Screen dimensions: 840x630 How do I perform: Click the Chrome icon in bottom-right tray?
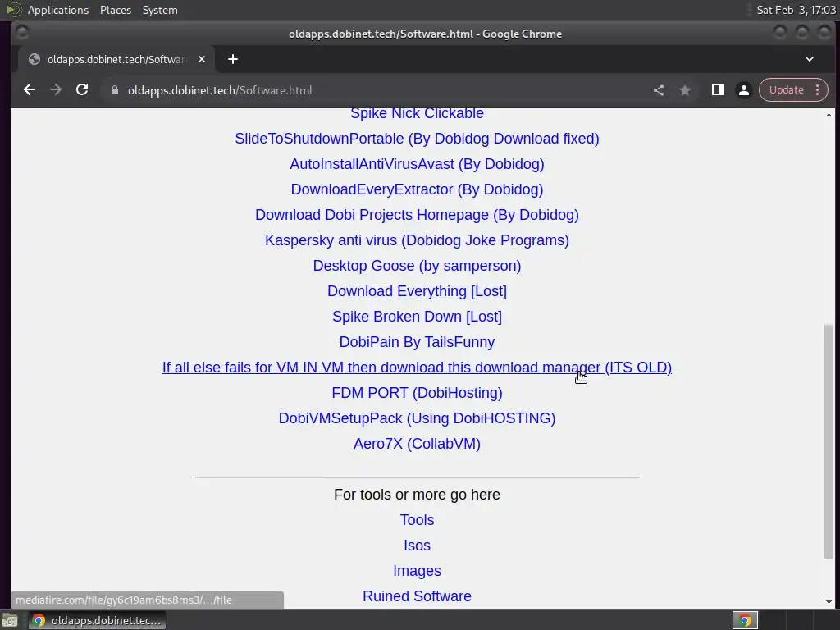[x=745, y=621]
